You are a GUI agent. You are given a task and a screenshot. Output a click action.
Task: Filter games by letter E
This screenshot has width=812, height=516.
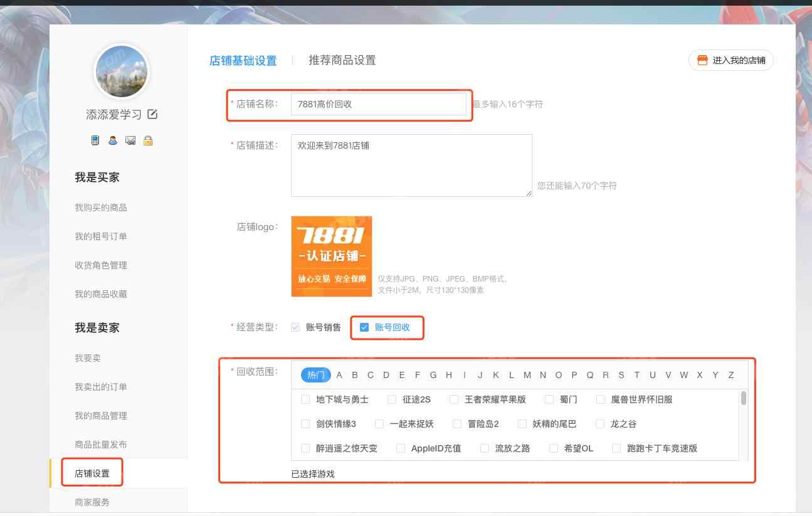[402, 375]
